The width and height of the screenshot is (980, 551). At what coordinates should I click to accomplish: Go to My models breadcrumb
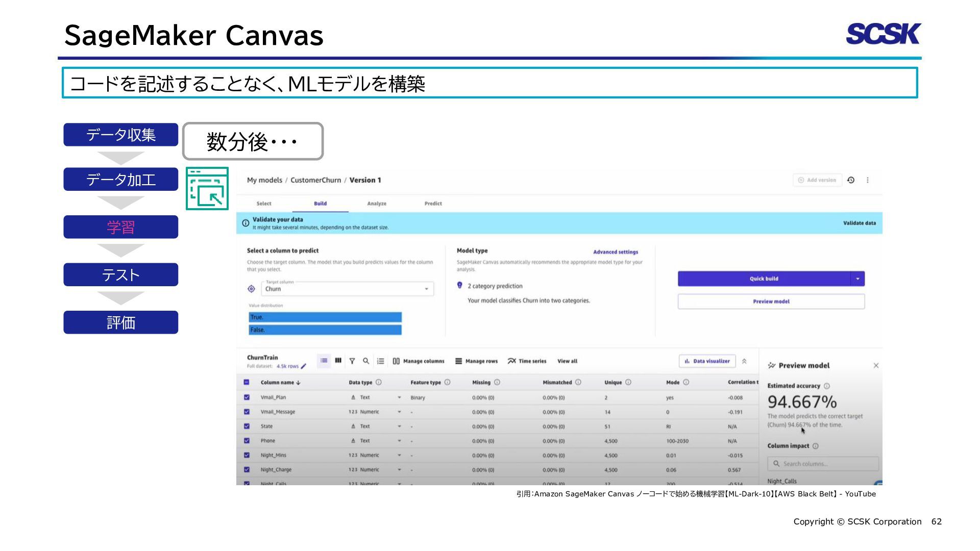(x=264, y=180)
